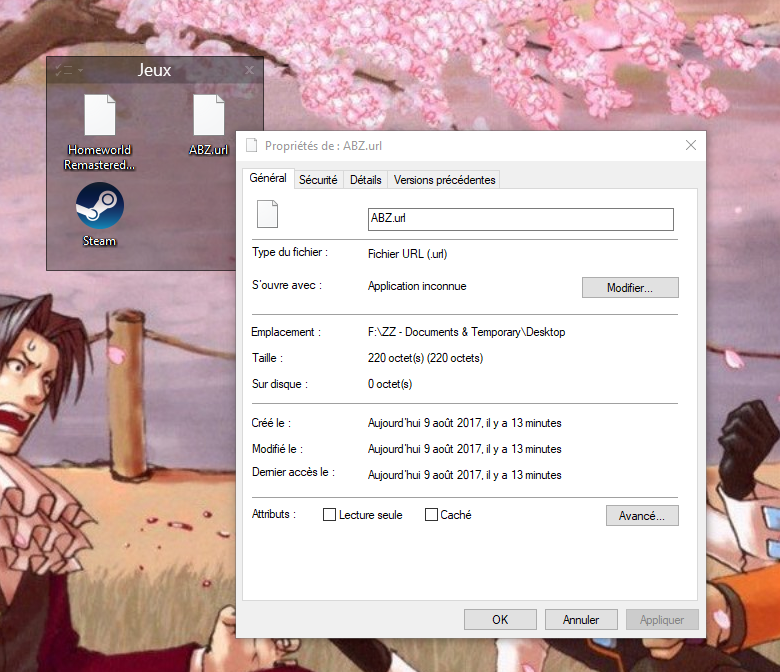The image size is (780, 672).
Task: Click the 220 octet(s) size value
Action: pos(425,358)
